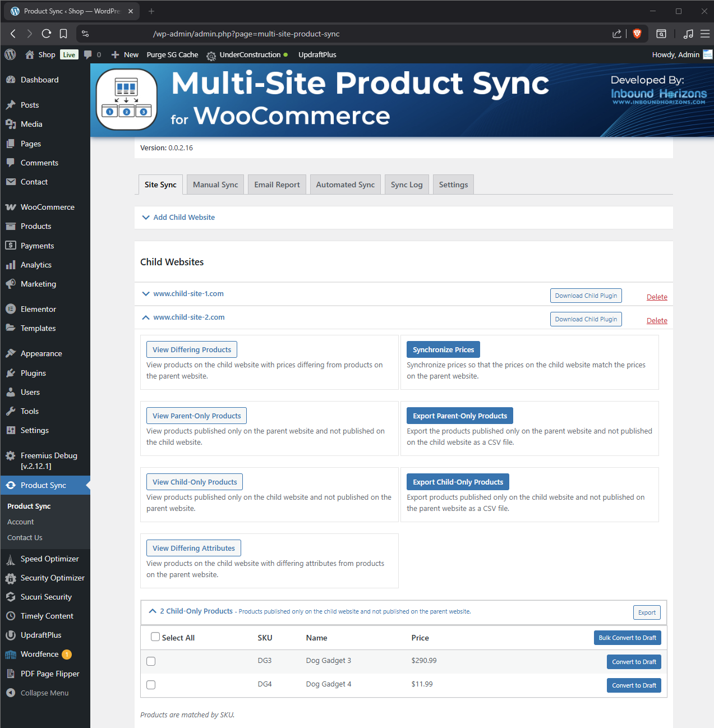The width and height of the screenshot is (714, 728).
Task: Collapse the 2 Child-Only Products panel
Action: (x=153, y=611)
